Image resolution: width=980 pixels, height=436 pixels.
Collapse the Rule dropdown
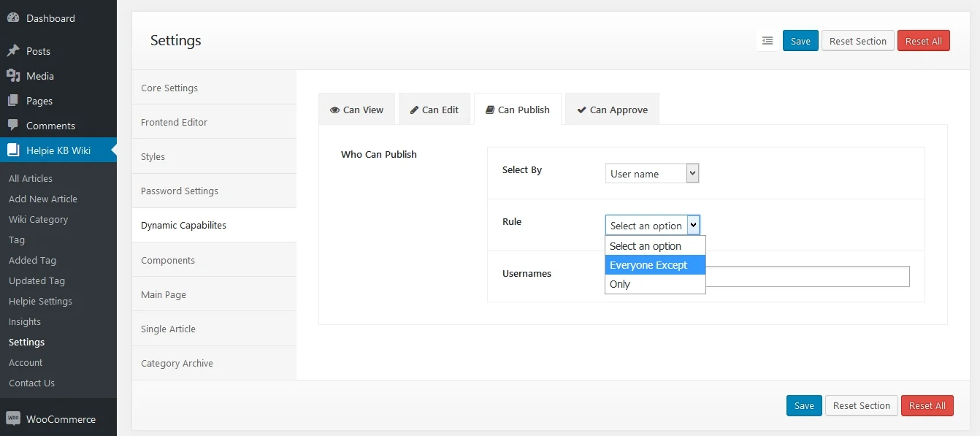pyautogui.click(x=652, y=226)
